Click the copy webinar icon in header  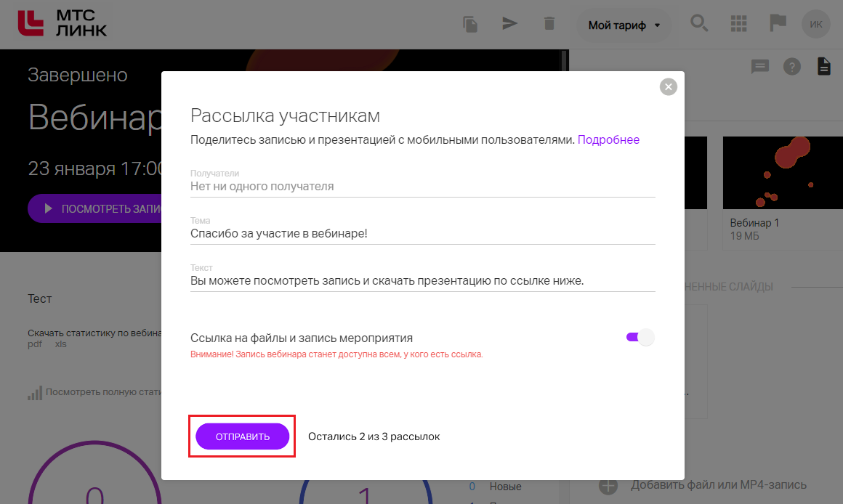(470, 24)
